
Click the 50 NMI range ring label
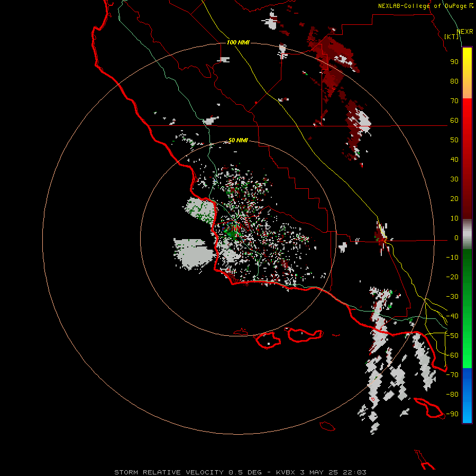tap(238, 140)
